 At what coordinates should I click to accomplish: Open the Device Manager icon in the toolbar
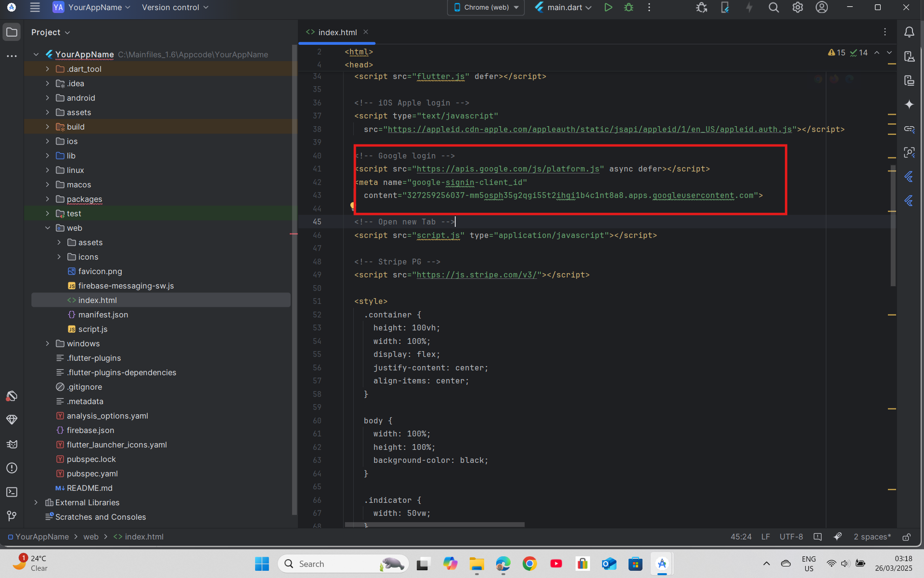(725, 7)
